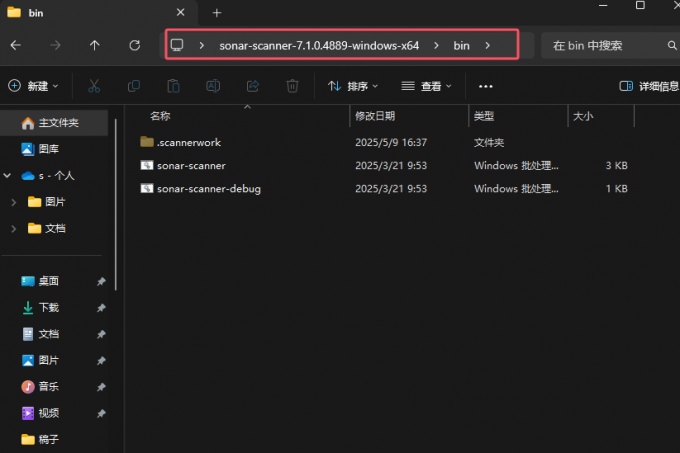Click the Share icon in toolbar
This screenshot has height=453, width=680.
[x=253, y=86]
